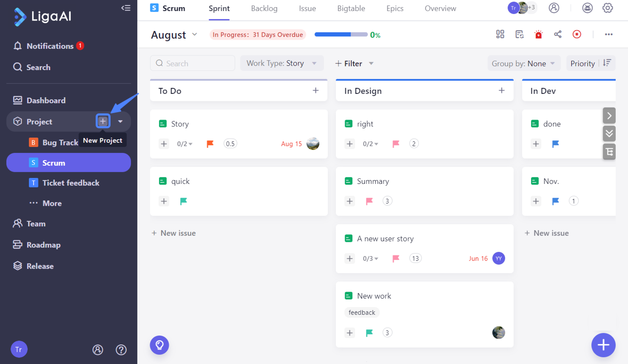Click the floating plus button at bottom right
Screen dimensions: 628x364
tap(603, 345)
